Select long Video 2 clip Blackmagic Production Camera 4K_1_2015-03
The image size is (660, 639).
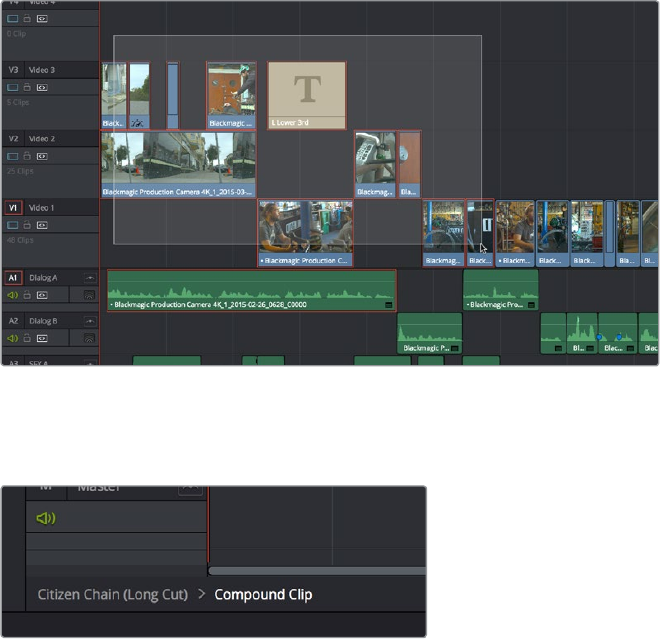tap(178, 164)
